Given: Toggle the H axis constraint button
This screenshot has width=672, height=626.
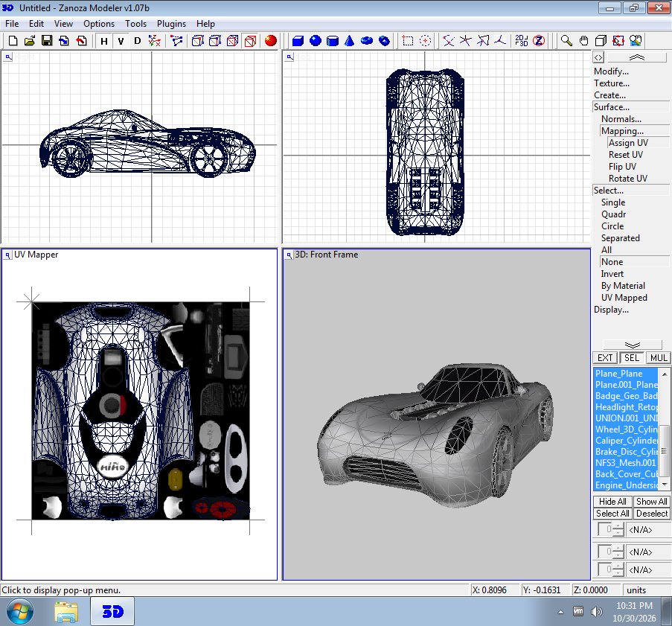Looking at the screenshot, I should (103, 41).
